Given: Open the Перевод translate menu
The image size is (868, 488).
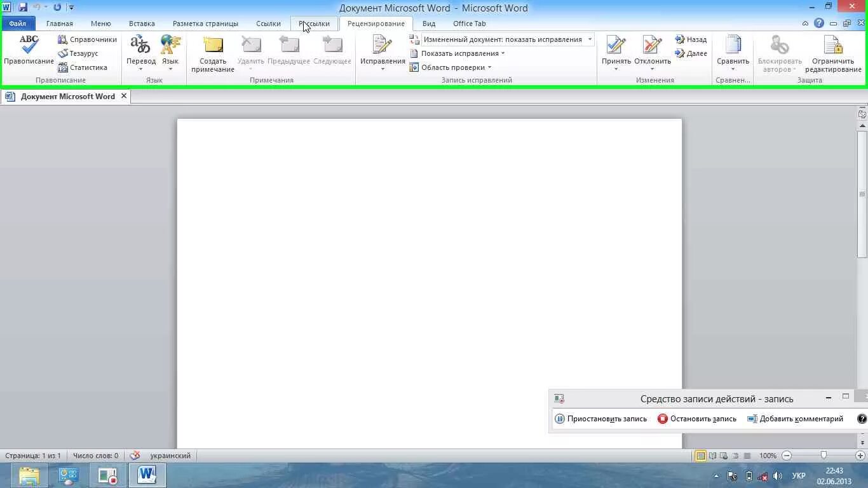Looking at the screenshot, I should point(140,53).
